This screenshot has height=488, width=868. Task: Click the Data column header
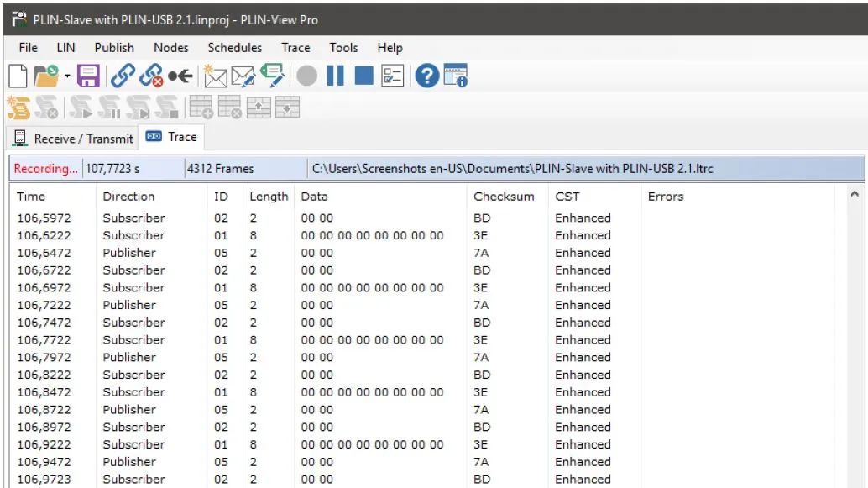pos(380,197)
